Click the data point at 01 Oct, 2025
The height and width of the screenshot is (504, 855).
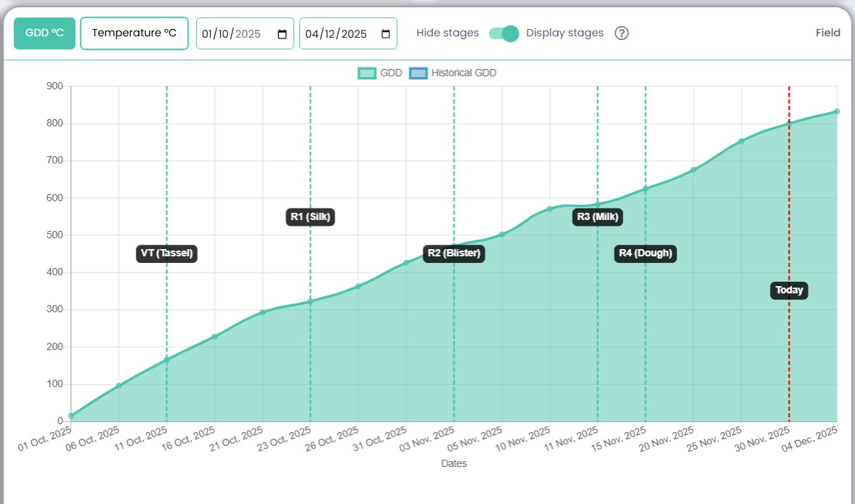click(x=71, y=416)
